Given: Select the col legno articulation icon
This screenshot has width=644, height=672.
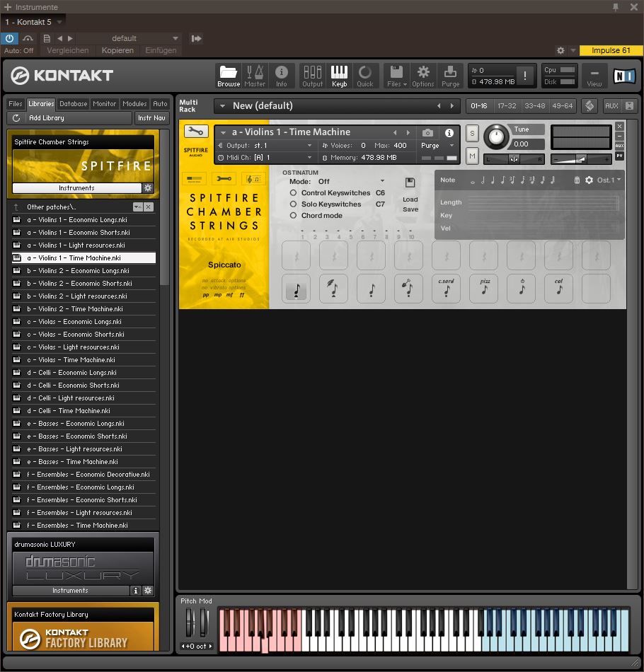Looking at the screenshot, I should point(558,289).
